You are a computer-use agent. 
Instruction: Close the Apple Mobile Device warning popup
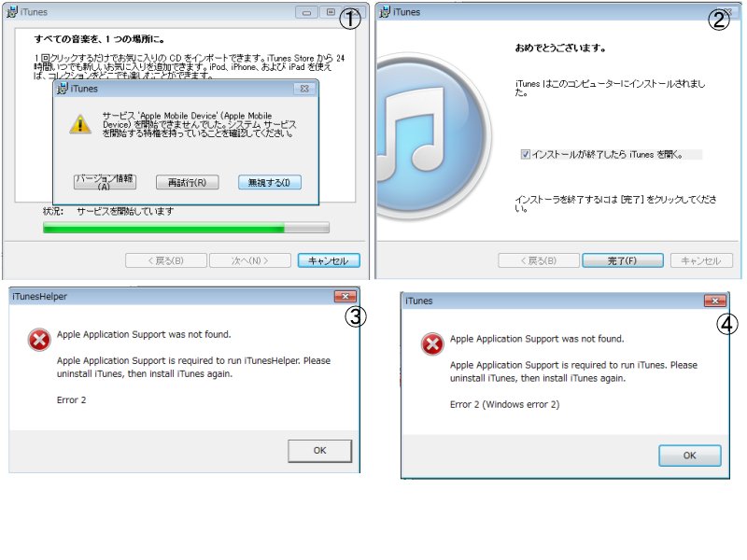304,89
